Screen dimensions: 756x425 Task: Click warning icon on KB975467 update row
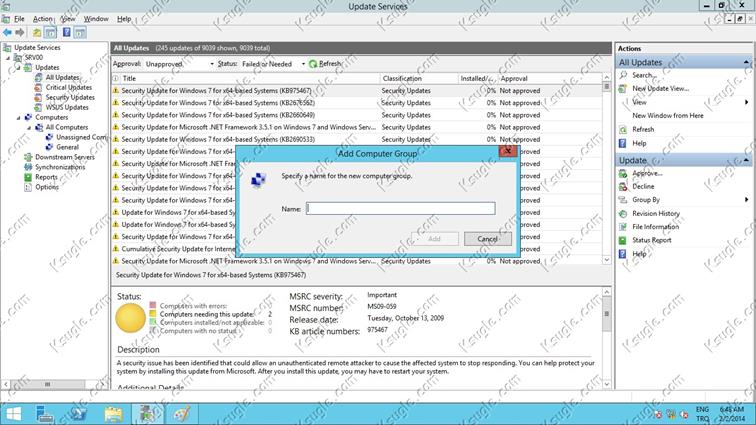(x=116, y=90)
